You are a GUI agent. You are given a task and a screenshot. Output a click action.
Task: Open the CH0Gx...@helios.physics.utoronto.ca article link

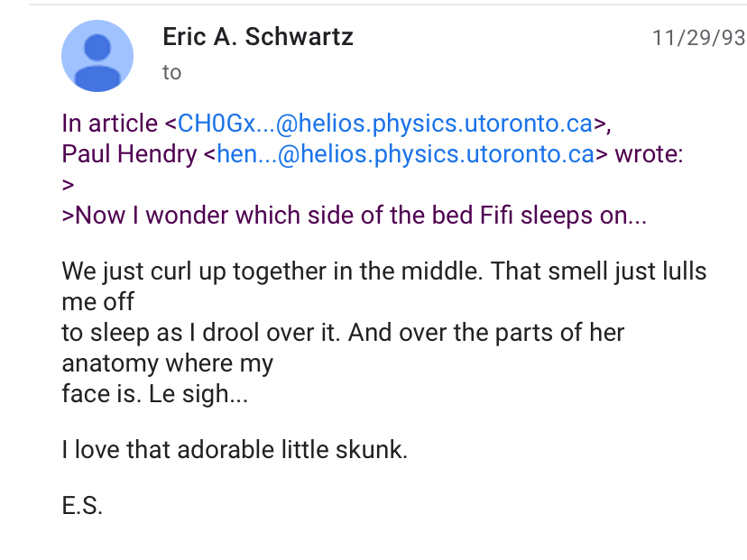[385, 124]
